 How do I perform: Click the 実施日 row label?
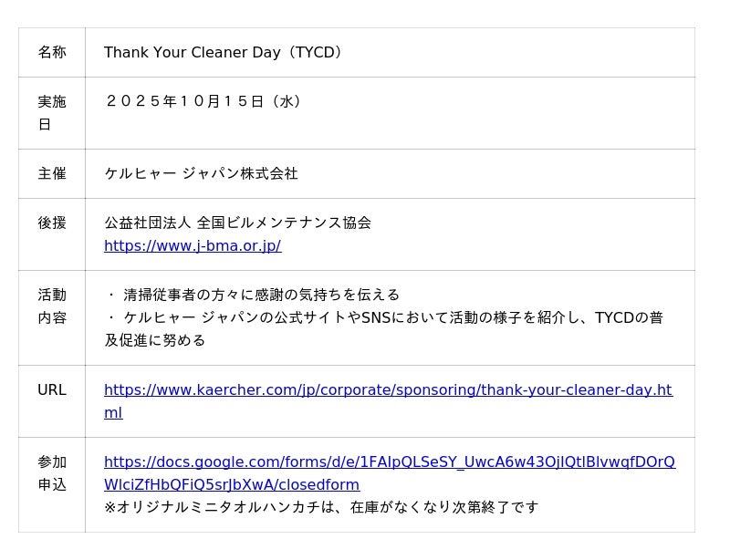pos(52,113)
